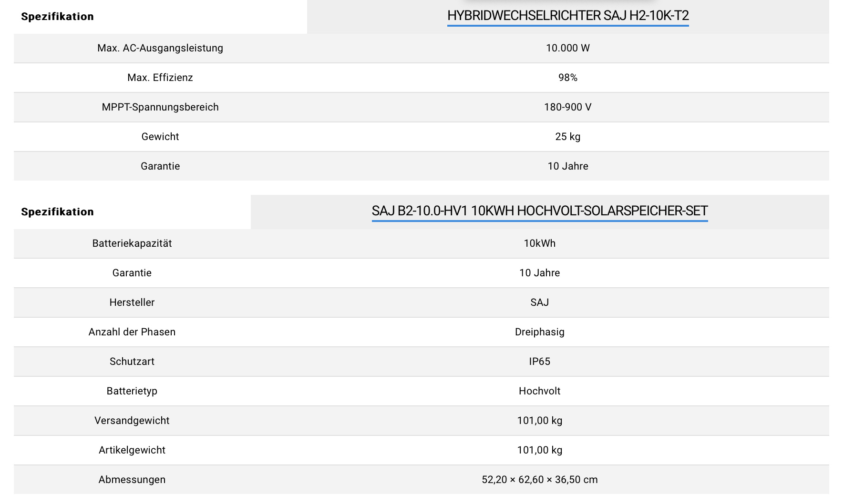Viewport: 844px width, 504px height.
Task: Open the Hybridwechselrichter SAJ H2-10K-T2 link
Action: pyautogui.click(x=567, y=16)
